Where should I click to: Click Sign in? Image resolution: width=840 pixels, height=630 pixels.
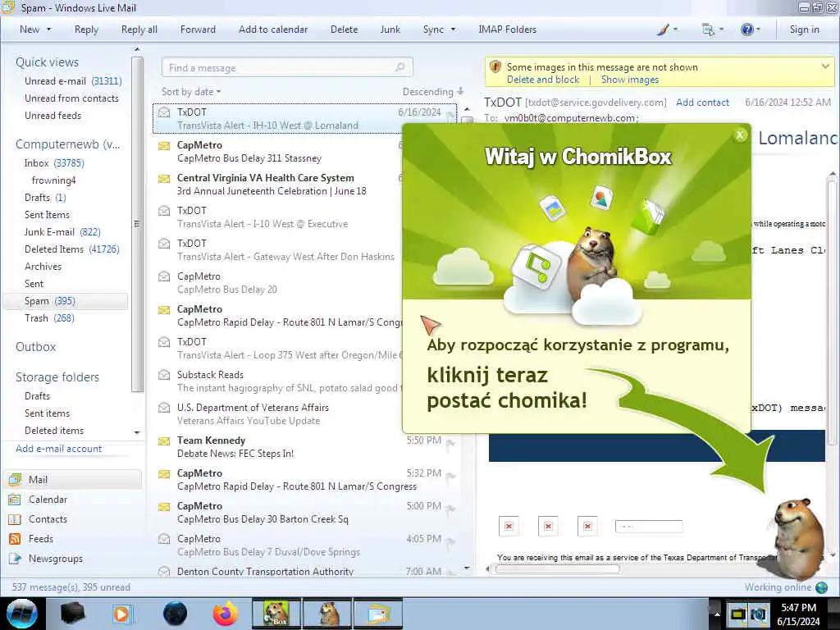click(x=804, y=30)
